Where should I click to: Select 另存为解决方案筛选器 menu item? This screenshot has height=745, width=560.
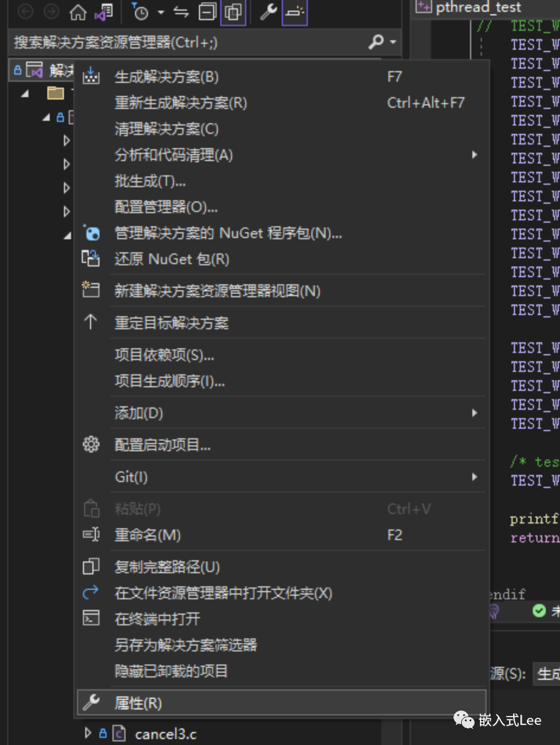281,645
